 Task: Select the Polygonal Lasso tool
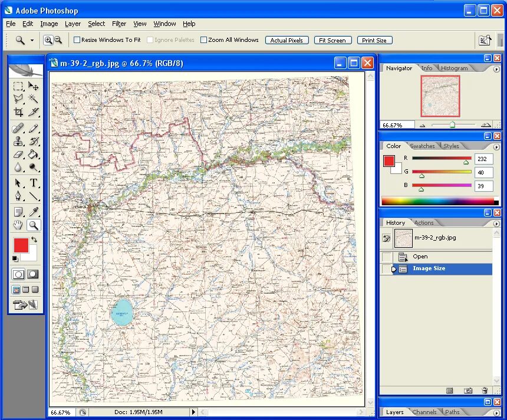pos(18,99)
